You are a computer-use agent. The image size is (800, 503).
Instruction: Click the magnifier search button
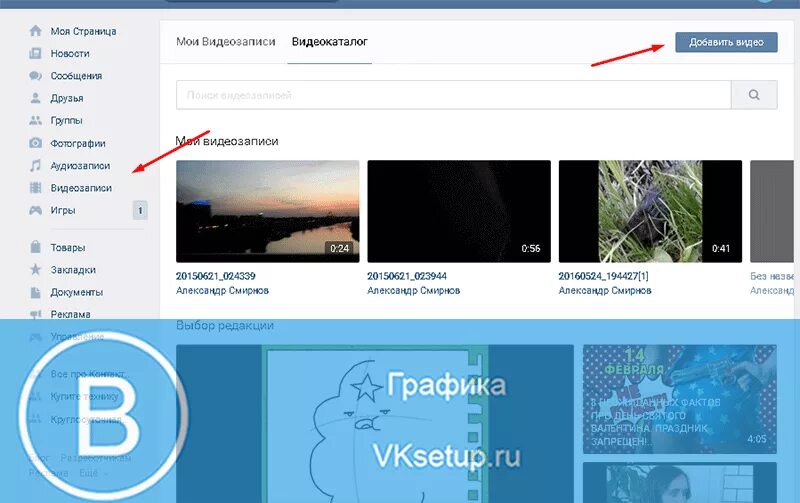pos(754,95)
